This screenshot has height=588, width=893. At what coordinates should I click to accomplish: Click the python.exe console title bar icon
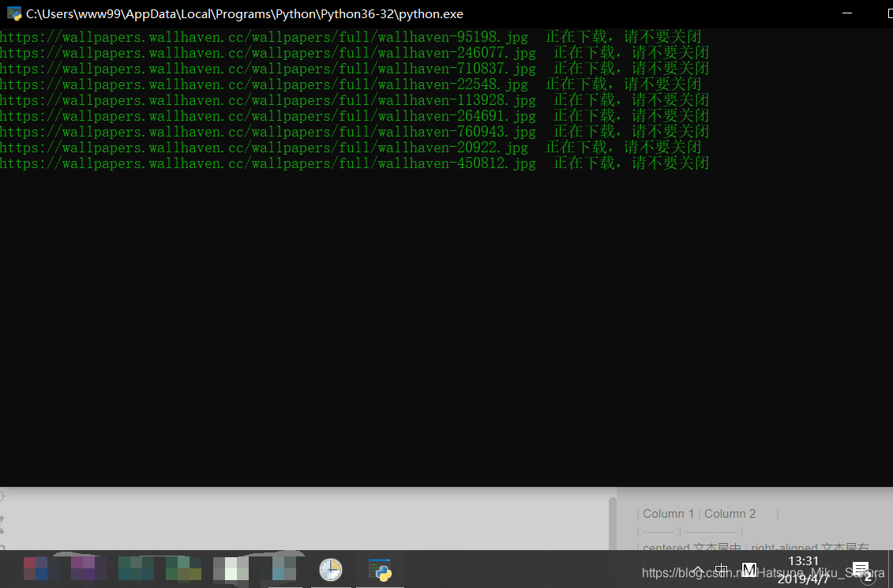pyautogui.click(x=13, y=13)
